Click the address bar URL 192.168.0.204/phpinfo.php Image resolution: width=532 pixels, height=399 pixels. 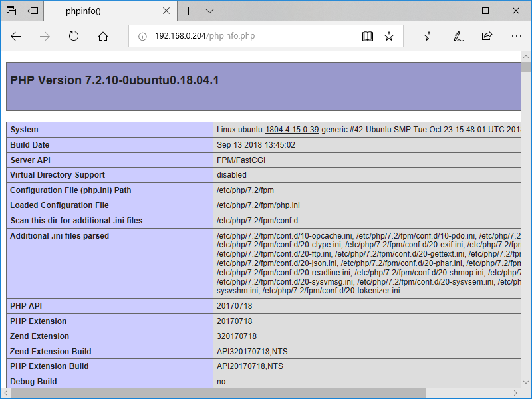point(205,36)
